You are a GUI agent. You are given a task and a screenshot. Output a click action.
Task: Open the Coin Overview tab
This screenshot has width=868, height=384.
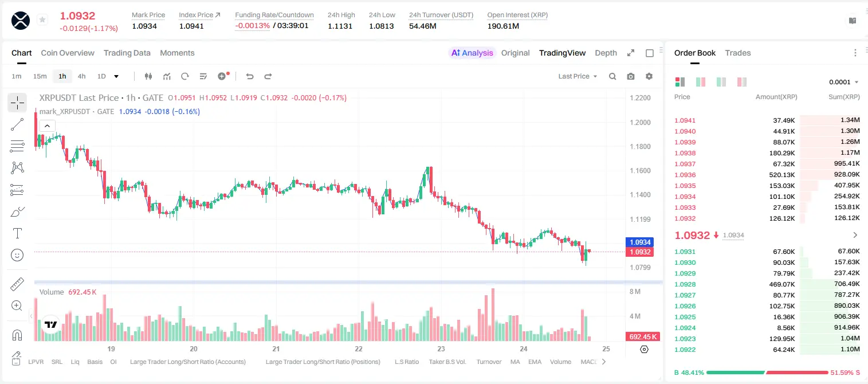click(x=68, y=53)
